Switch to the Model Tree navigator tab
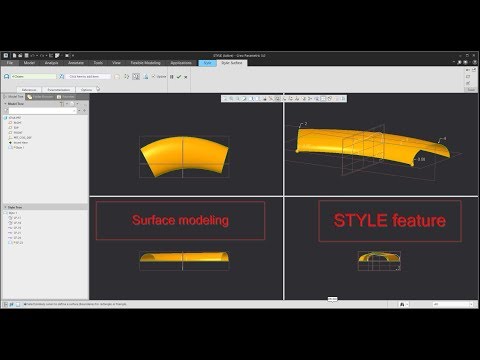The width and height of the screenshot is (480, 360). (14, 96)
